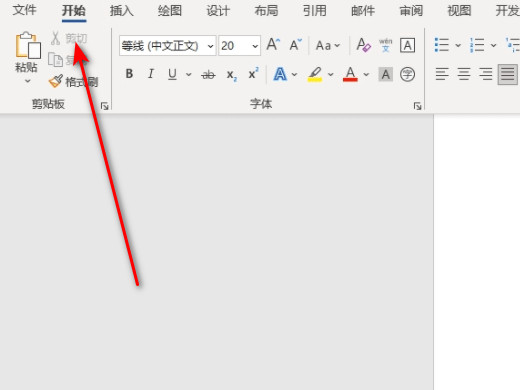Align text left
The image size is (520, 390).
coord(442,74)
